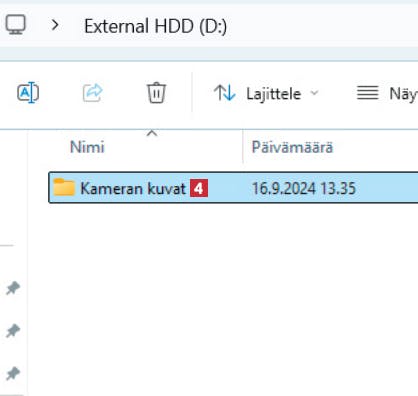Click the Kameran kuvat folder name
The image size is (418, 396).
(x=133, y=188)
